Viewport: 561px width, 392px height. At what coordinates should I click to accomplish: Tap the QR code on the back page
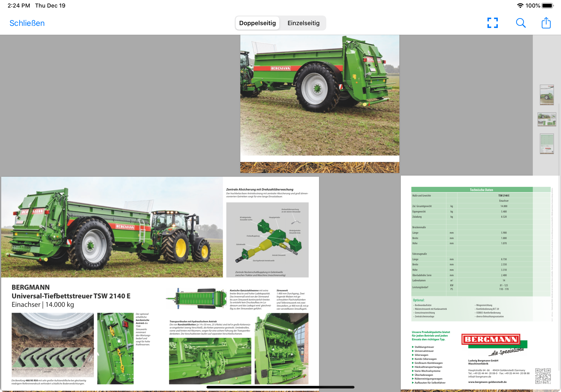543,376
